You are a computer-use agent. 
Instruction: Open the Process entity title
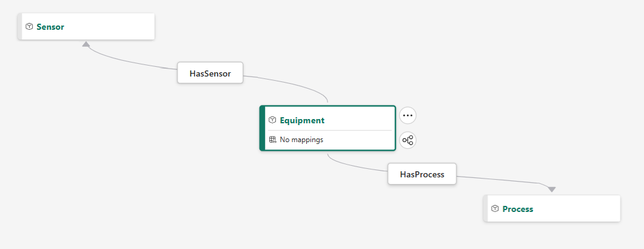coord(518,209)
